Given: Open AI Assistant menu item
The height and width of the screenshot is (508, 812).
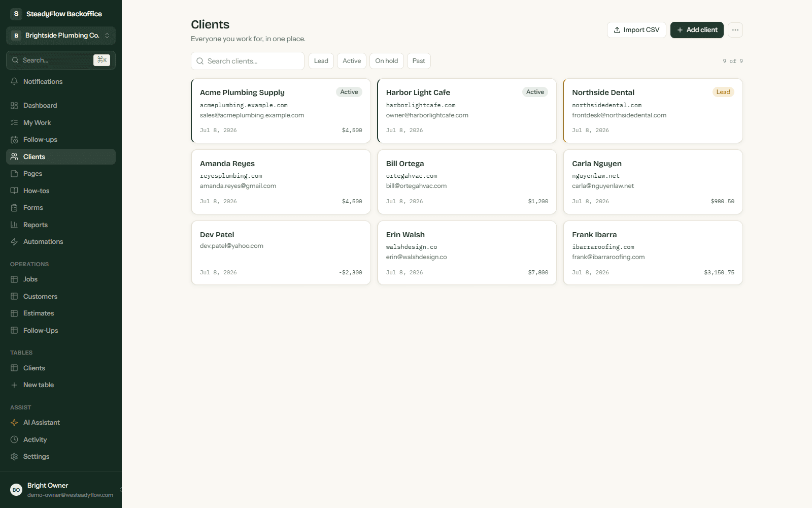Looking at the screenshot, I should click(x=61, y=423).
